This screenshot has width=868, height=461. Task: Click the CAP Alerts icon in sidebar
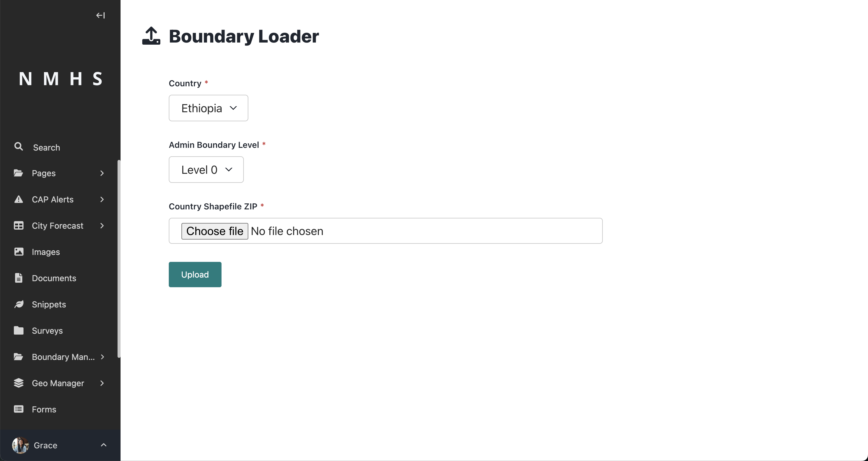coord(18,199)
